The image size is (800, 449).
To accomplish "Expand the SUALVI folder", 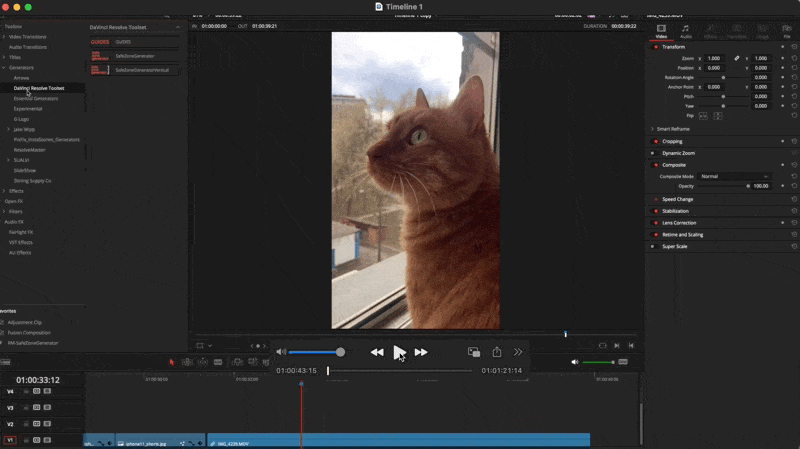I will click(8, 160).
